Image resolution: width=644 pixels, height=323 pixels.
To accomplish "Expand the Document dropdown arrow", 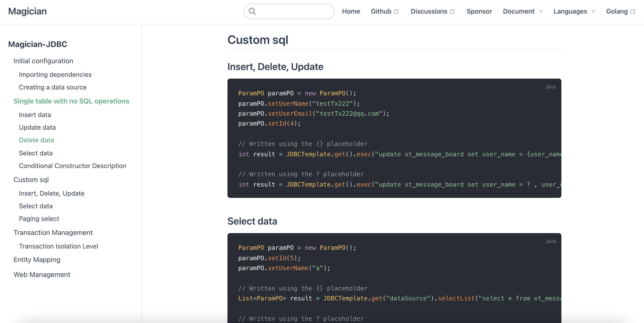I will (x=541, y=12).
